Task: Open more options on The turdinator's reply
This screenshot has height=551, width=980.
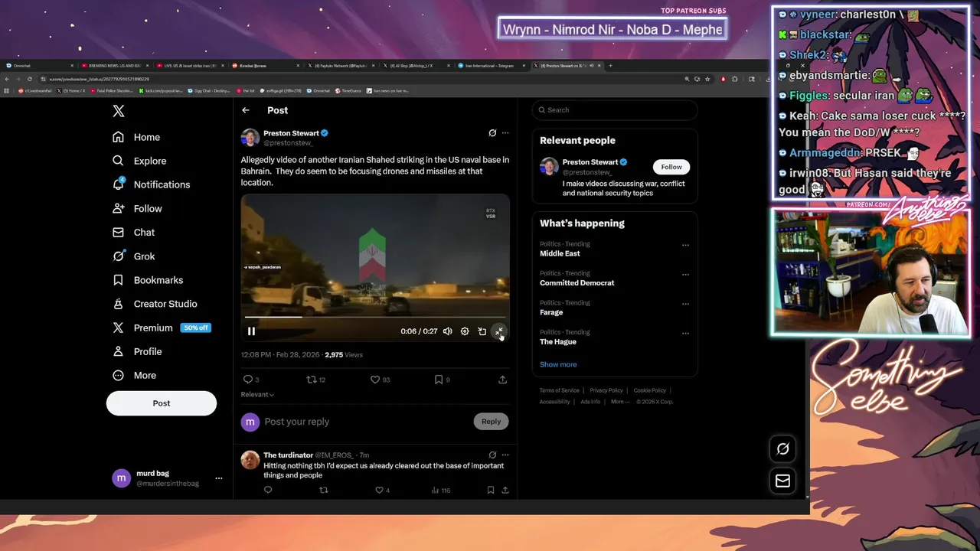Action: click(x=505, y=455)
